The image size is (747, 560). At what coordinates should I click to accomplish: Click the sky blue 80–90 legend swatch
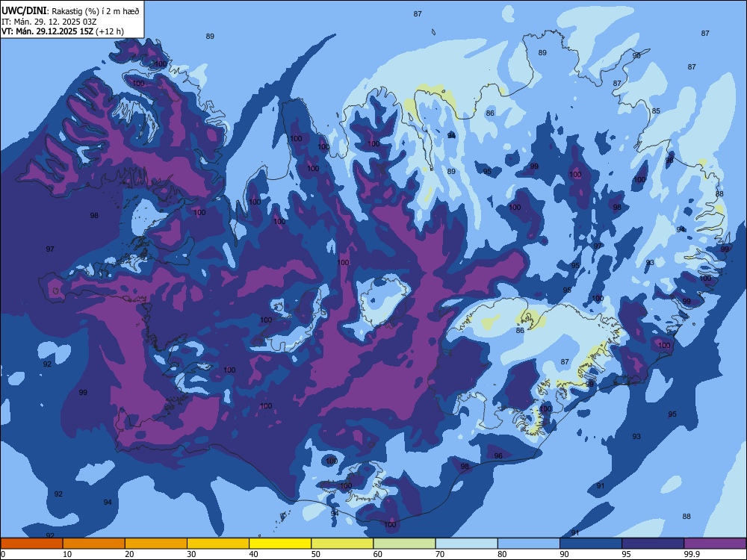pos(529,544)
